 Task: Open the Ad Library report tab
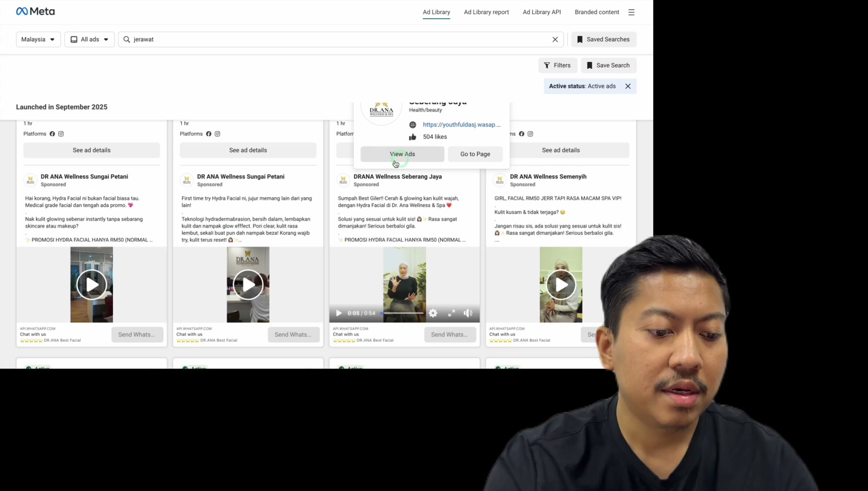click(486, 12)
